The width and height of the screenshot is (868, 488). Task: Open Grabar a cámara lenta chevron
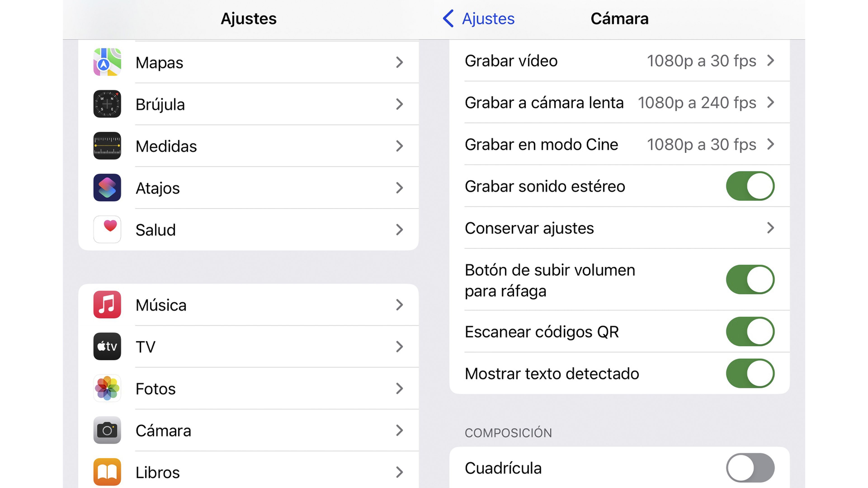pyautogui.click(x=770, y=102)
